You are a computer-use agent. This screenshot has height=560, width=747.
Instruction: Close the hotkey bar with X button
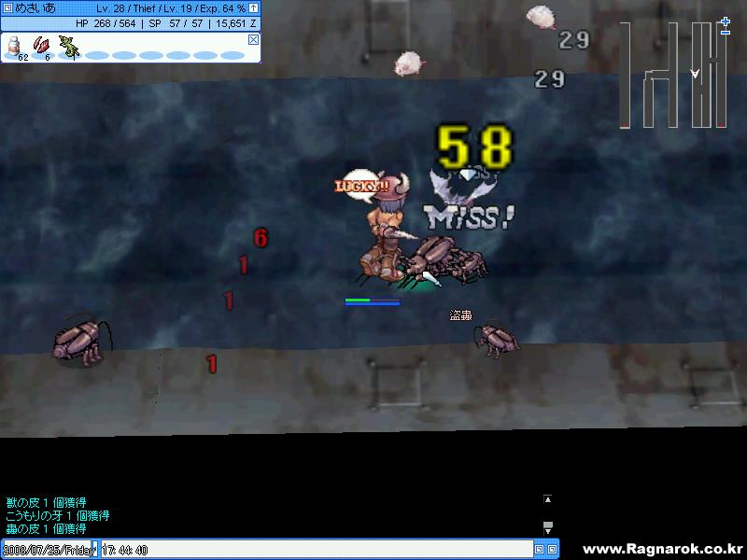pos(253,39)
